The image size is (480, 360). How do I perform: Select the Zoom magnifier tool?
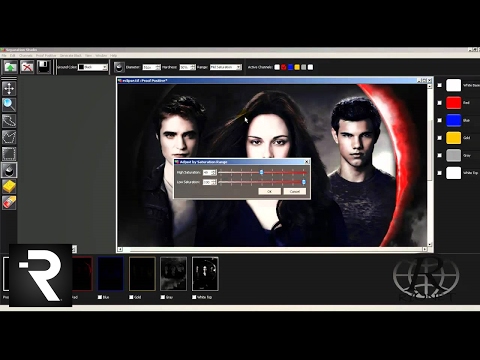[x=9, y=105]
